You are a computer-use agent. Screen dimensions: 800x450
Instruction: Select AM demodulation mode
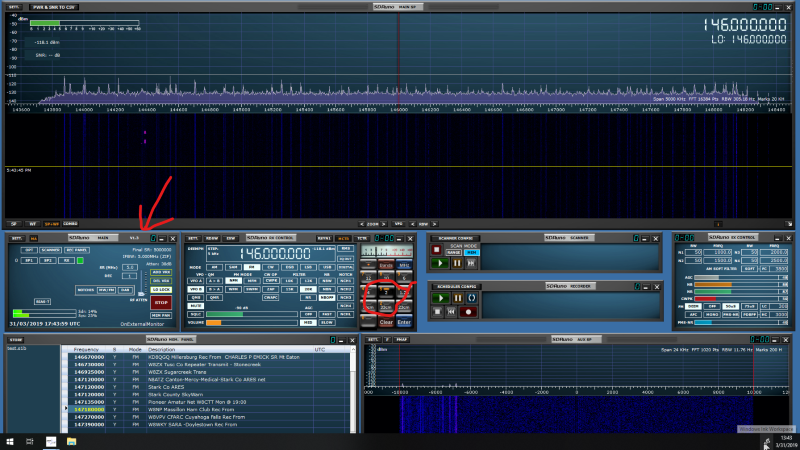click(214, 267)
